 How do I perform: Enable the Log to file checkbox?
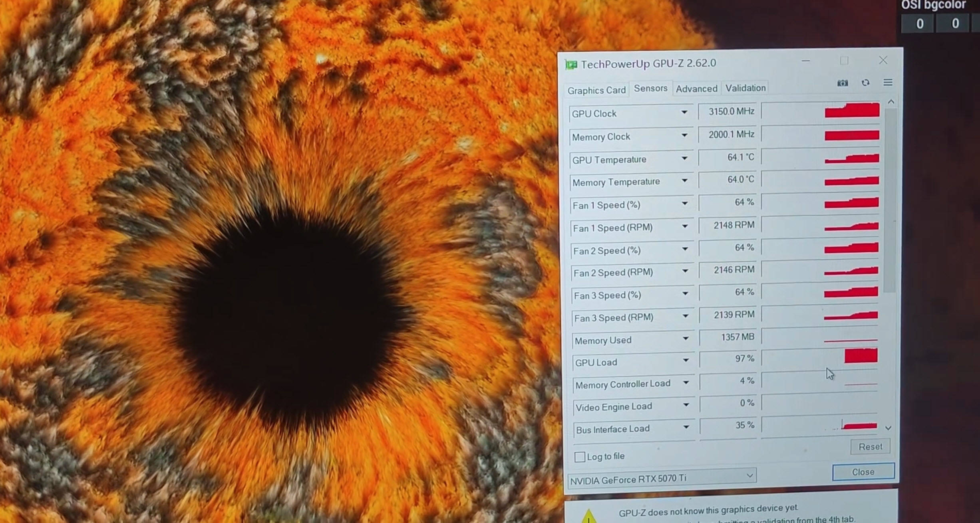tap(579, 457)
